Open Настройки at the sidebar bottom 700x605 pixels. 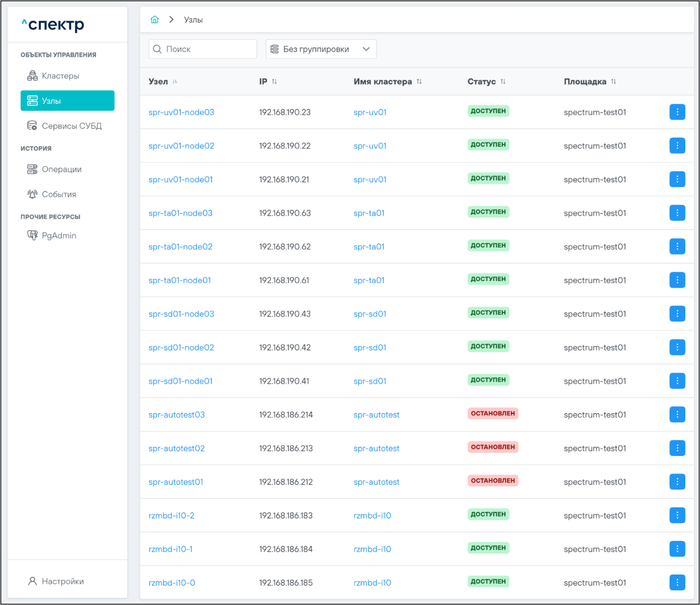click(62, 581)
